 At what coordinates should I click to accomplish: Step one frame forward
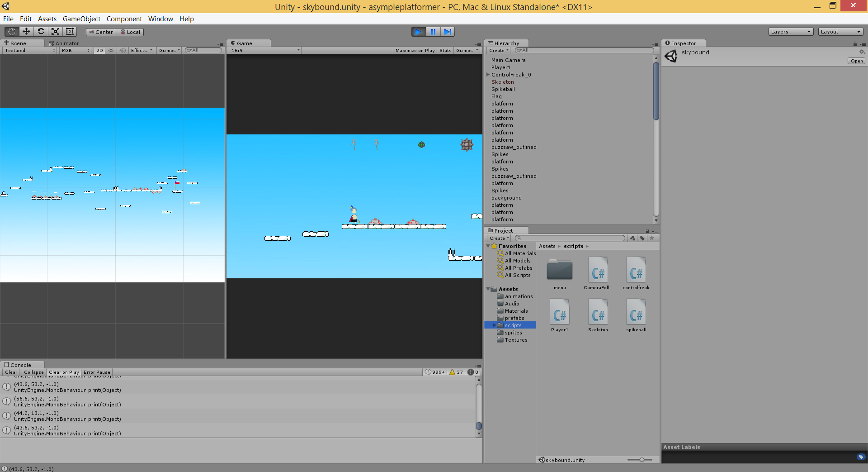point(448,32)
